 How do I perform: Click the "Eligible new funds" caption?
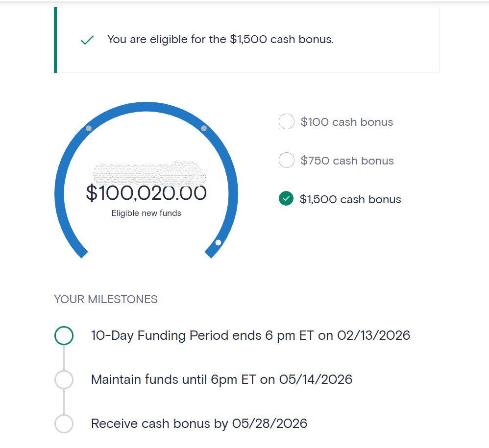tap(146, 213)
